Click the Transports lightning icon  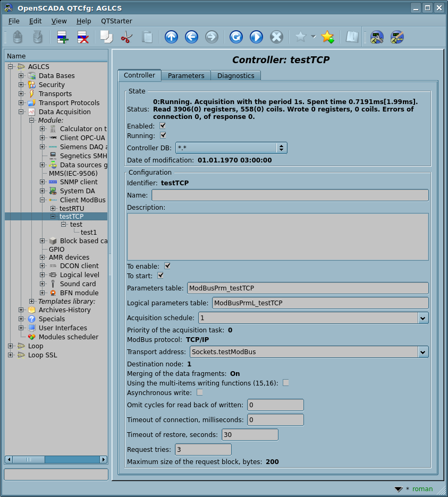tap(32, 94)
